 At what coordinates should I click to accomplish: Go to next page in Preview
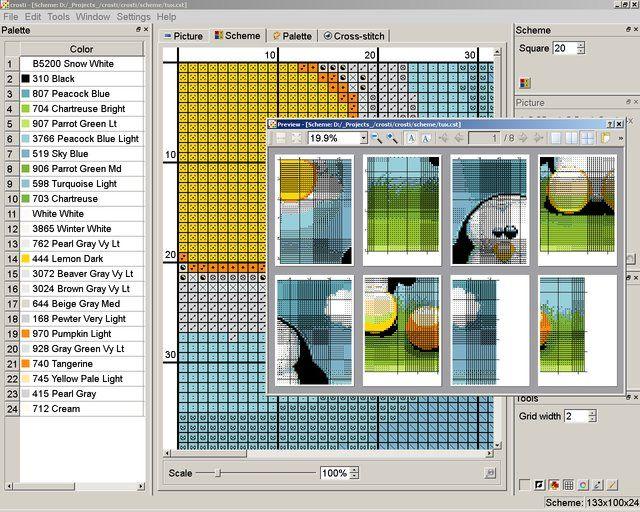tap(523, 138)
